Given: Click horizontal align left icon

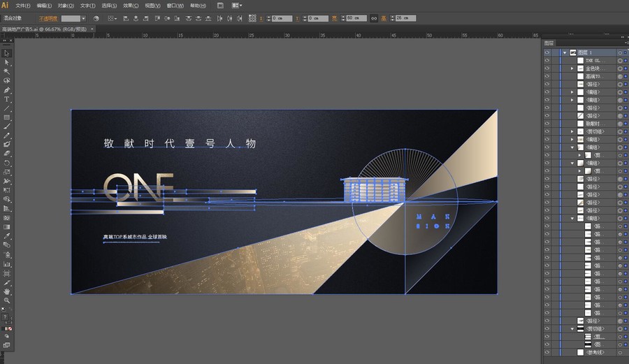Looking at the screenshot, I should point(126,18).
